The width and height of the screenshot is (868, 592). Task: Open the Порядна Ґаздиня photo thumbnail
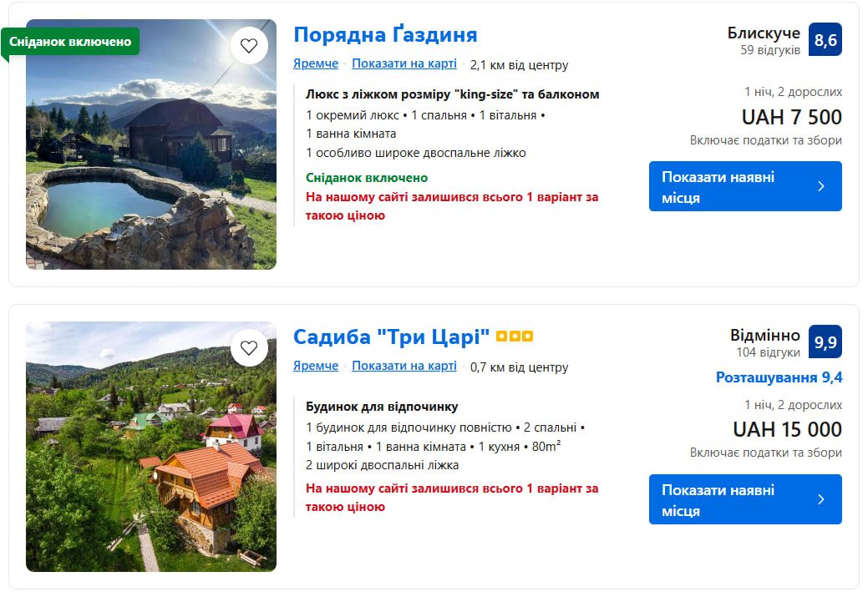coord(150,144)
